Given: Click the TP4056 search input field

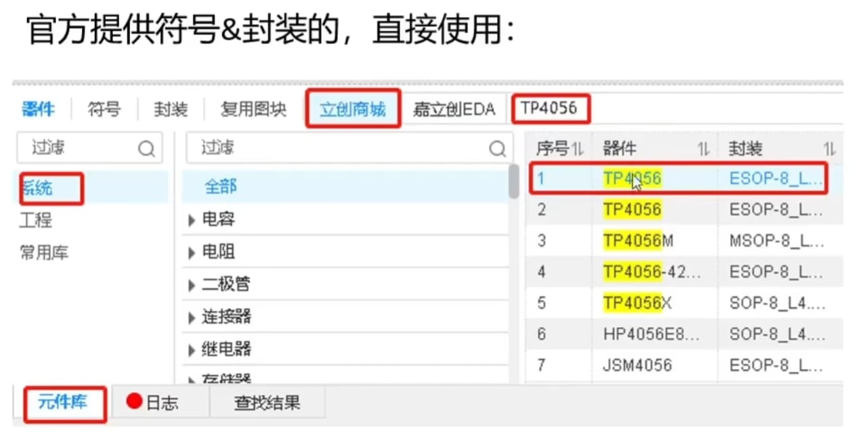Looking at the screenshot, I should 550,109.
